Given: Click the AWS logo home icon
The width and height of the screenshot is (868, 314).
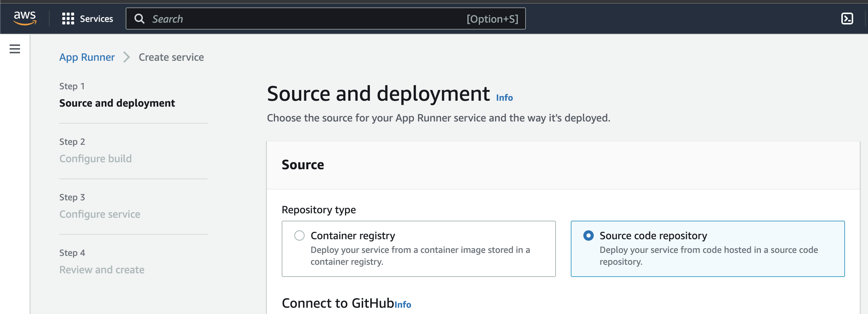Looking at the screenshot, I should pos(25,18).
